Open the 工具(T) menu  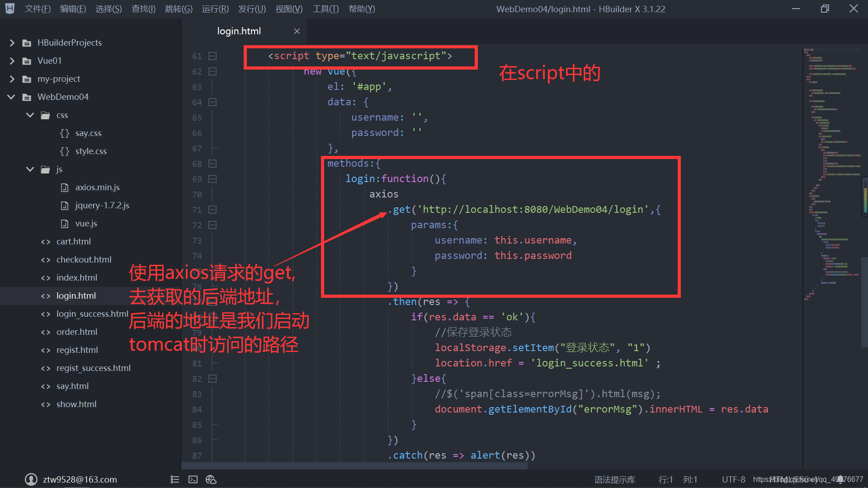pyautogui.click(x=325, y=9)
